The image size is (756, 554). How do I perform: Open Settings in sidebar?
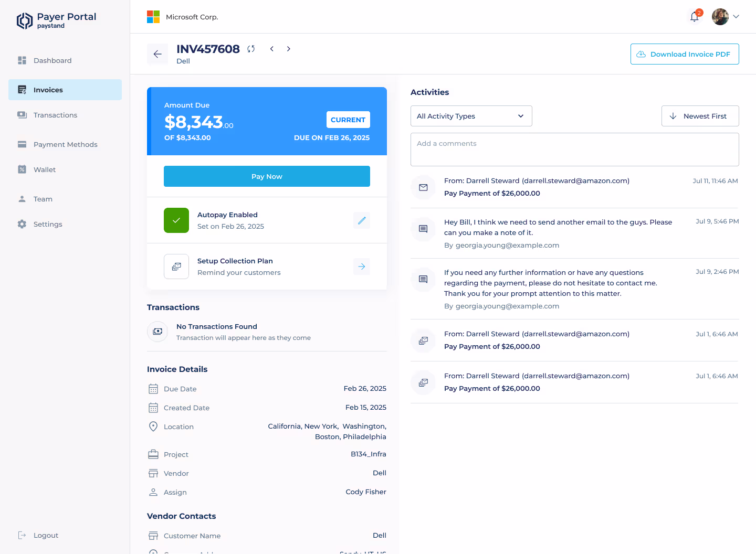(x=65, y=224)
